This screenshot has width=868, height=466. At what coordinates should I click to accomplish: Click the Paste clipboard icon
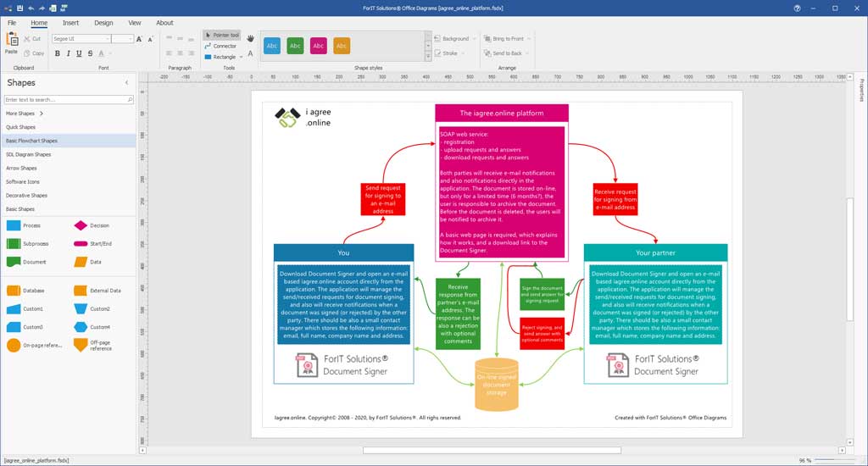pos(11,42)
